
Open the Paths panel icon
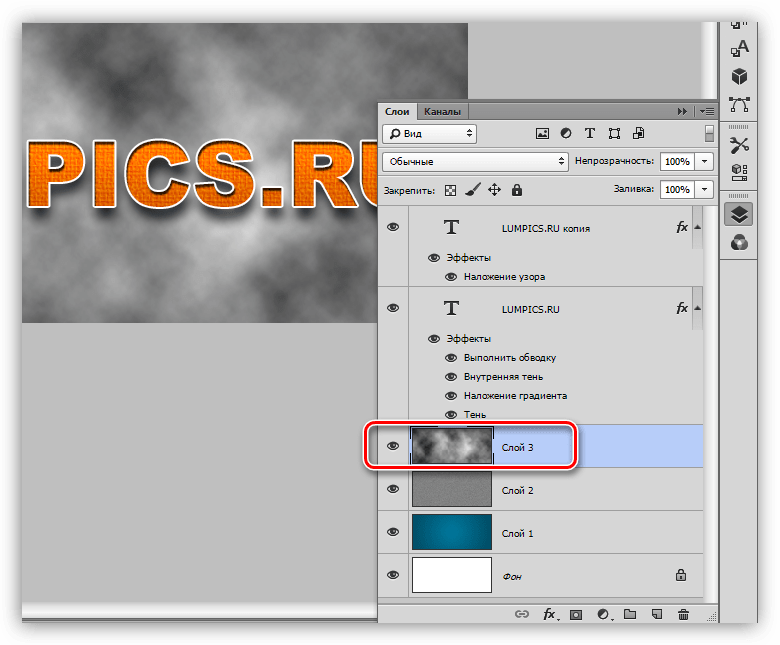click(739, 104)
